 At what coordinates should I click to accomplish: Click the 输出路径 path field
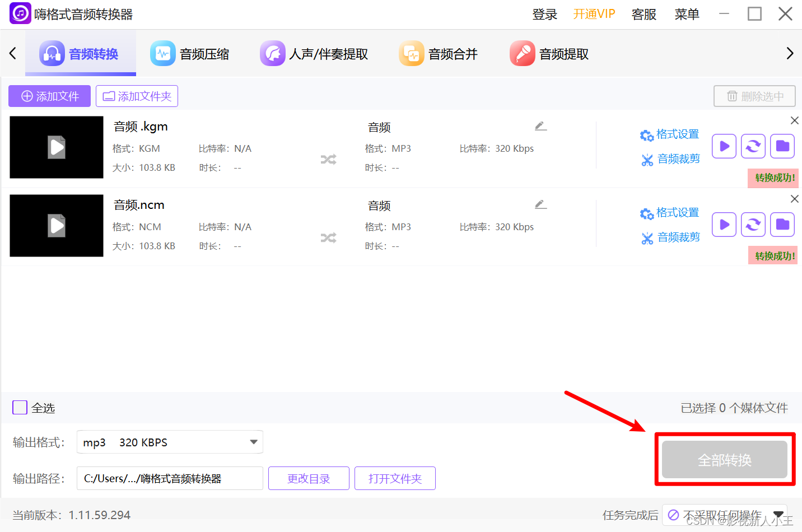coord(170,478)
